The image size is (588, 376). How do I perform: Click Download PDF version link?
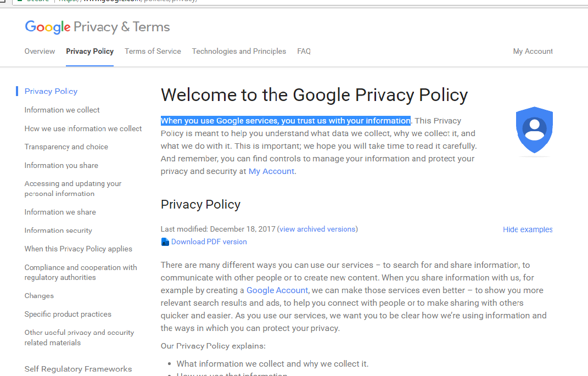pyautogui.click(x=209, y=242)
